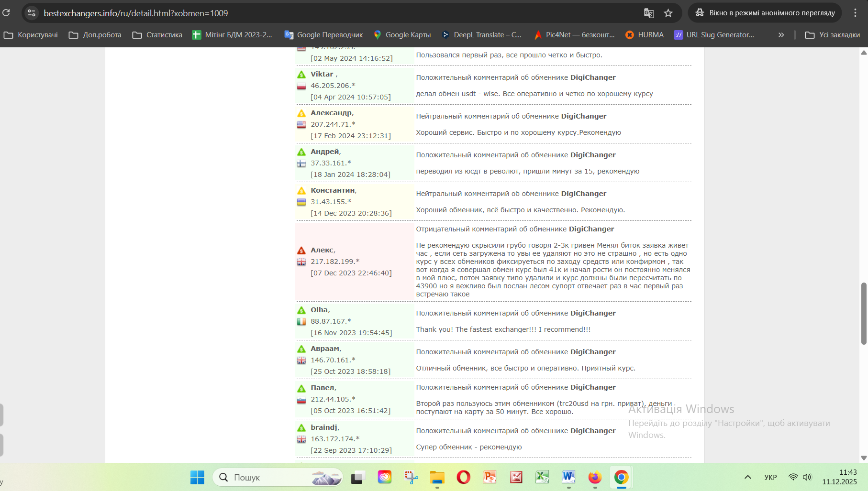Click the positive review icon beside Viktar
This screenshot has width=868, height=491.
(x=301, y=75)
